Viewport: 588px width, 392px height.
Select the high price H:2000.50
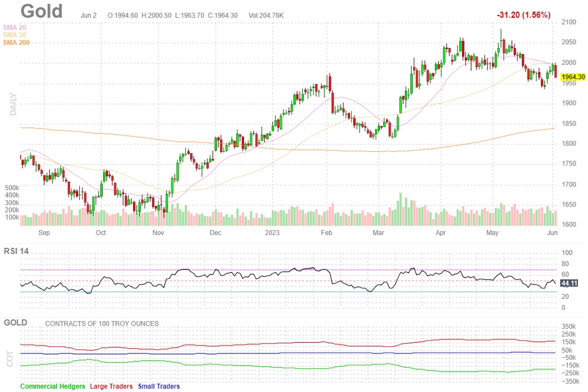pyautogui.click(x=156, y=16)
